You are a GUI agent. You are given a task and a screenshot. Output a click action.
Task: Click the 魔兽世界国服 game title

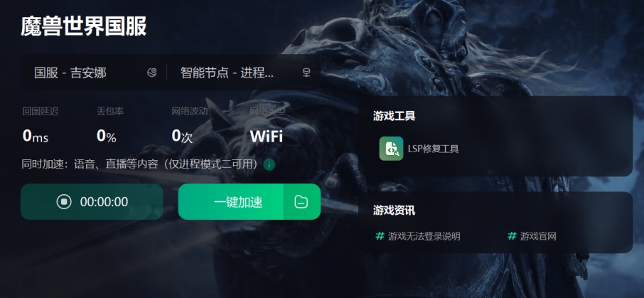click(84, 26)
